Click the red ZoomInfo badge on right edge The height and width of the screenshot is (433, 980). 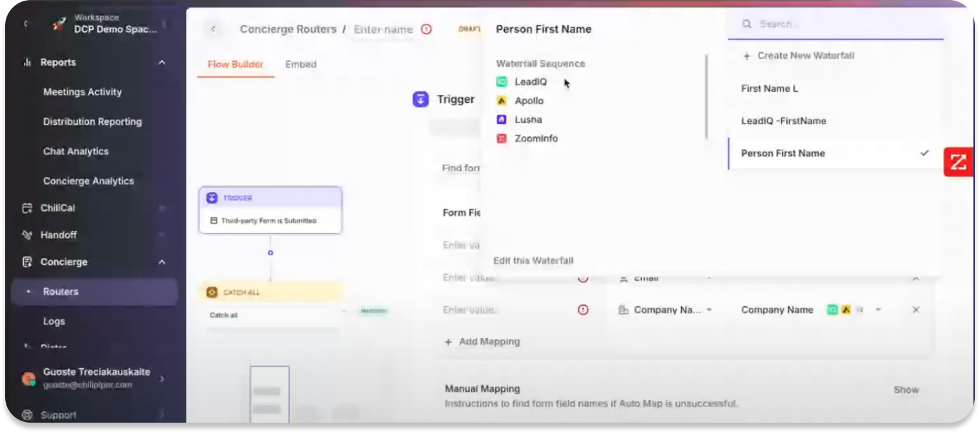pos(959,162)
